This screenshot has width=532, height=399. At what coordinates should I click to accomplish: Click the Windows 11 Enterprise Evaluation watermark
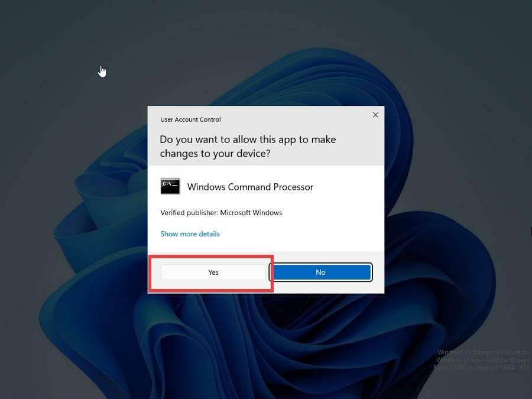(x=483, y=351)
